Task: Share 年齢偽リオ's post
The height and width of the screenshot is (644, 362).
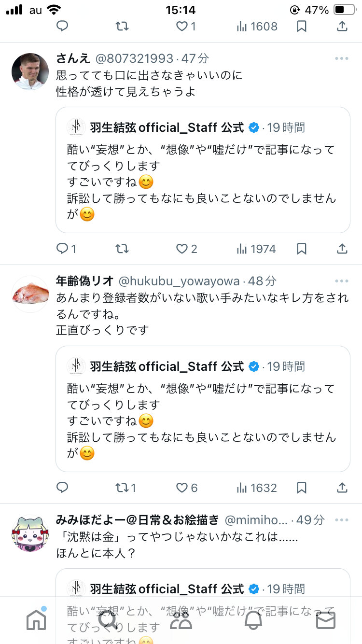Action: (342, 488)
